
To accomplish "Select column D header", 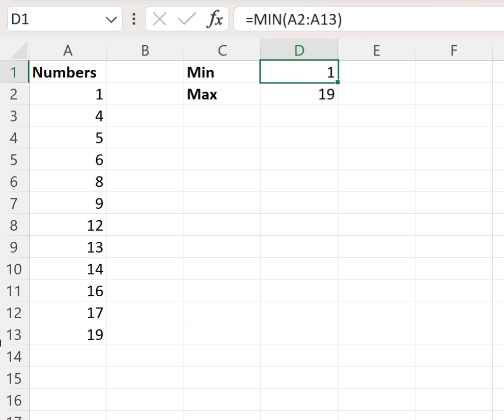I will (299, 50).
